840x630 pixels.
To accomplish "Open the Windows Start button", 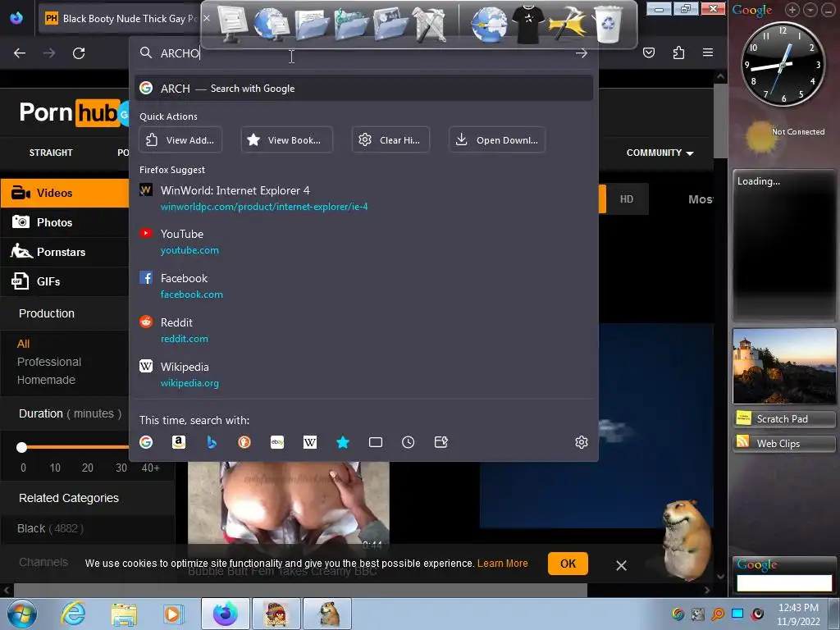I will tap(21, 614).
